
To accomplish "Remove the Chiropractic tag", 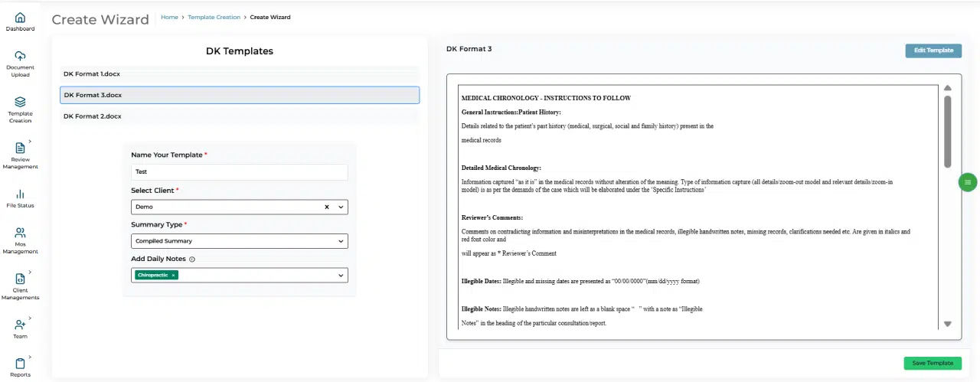I will pyautogui.click(x=173, y=275).
